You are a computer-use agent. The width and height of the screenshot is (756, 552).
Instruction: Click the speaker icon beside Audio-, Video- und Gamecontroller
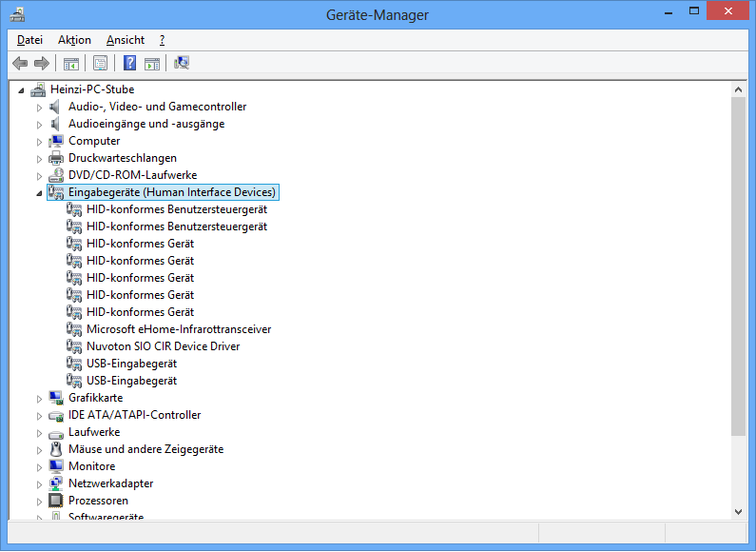tap(56, 107)
